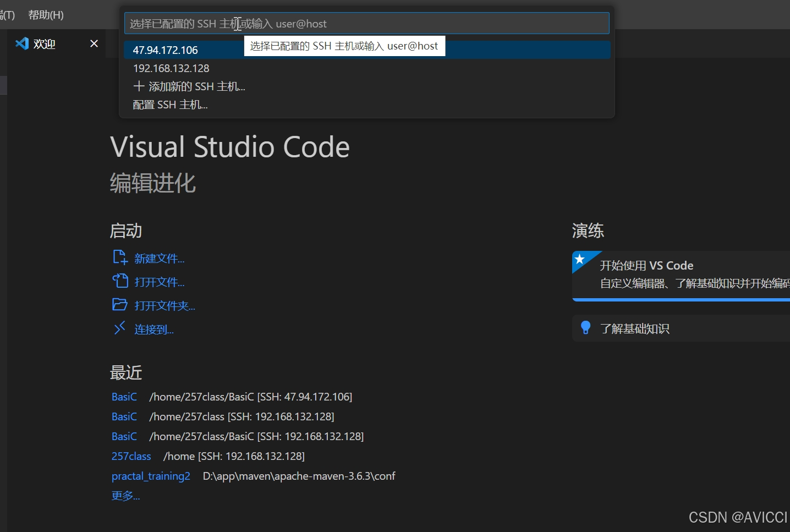Click the VS Code logo on the 欢迎 tab
The image size is (790, 532).
tap(21, 43)
